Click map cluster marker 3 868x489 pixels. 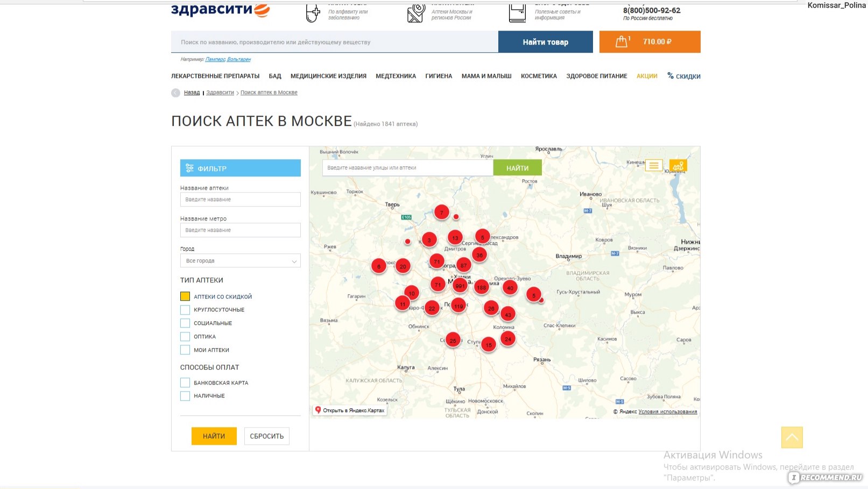429,240
